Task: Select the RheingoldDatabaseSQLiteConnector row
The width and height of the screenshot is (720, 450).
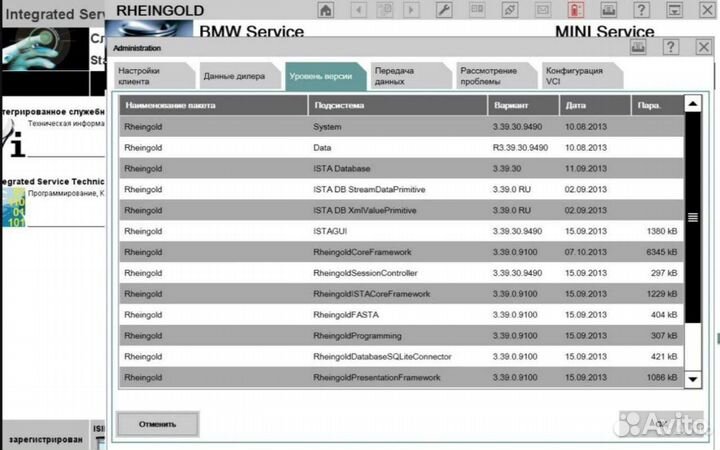Action: point(401,356)
